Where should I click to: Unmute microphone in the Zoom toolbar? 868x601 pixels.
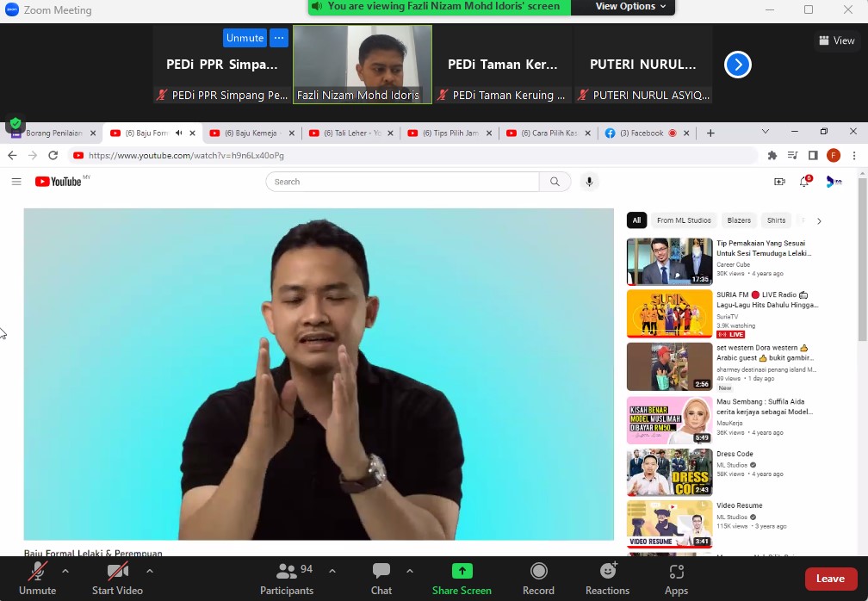click(37, 579)
